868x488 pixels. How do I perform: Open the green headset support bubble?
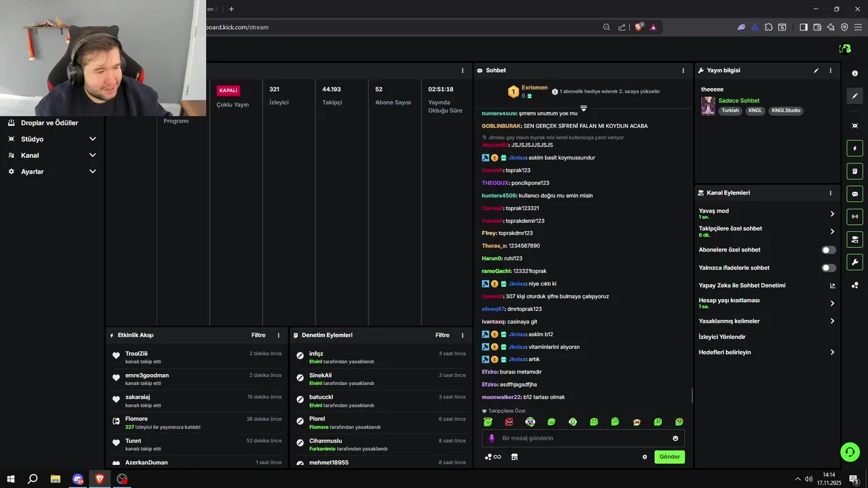850,451
